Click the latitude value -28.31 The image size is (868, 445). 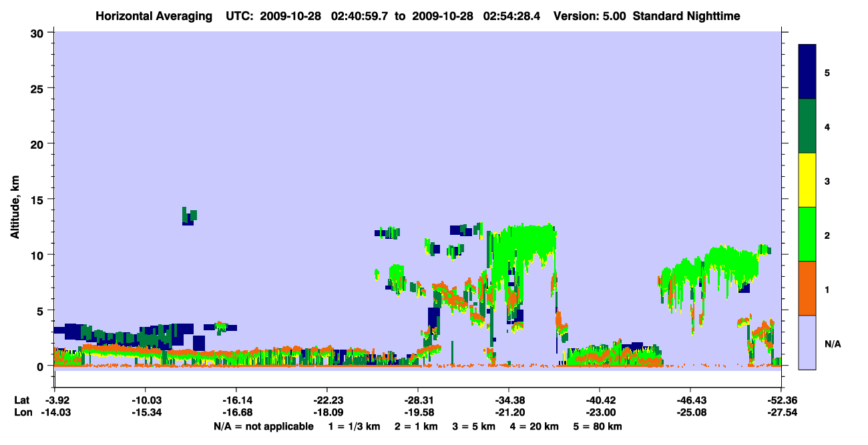pyautogui.click(x=418, y=400)
